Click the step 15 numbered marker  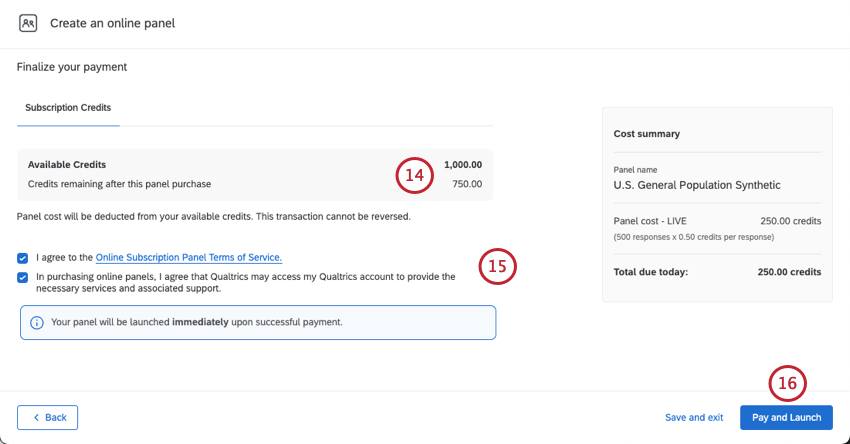tap(498, 266)
